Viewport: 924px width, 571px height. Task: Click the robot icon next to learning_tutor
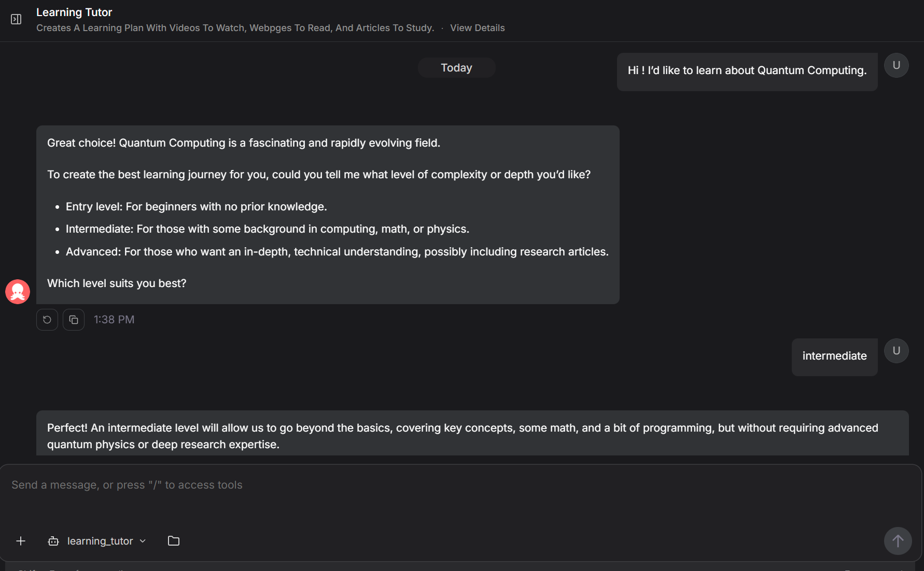click(x=53, y=541)
